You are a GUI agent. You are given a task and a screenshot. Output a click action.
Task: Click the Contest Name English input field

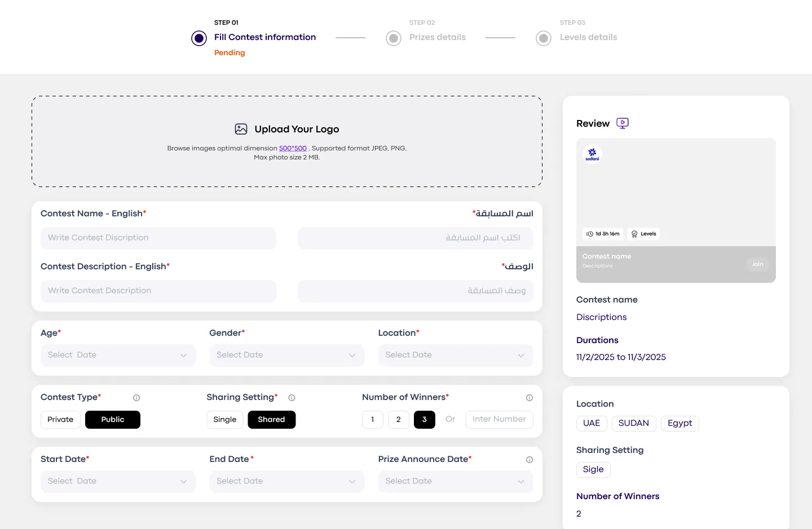[158, 238]
